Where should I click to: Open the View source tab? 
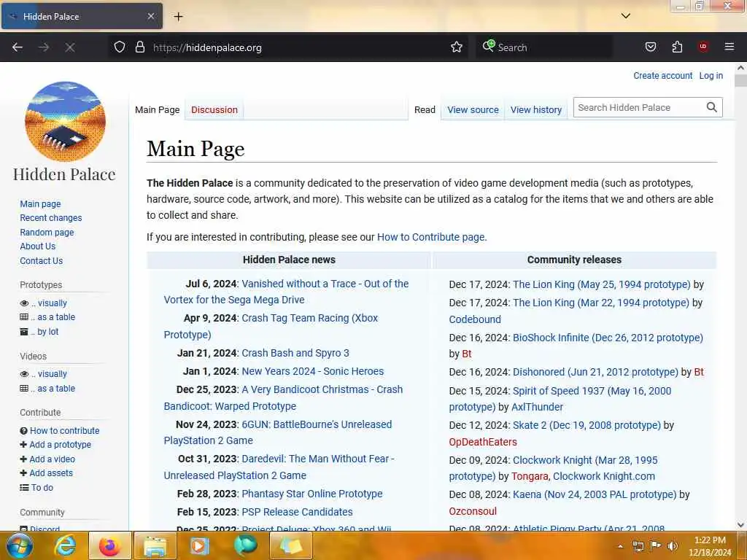pyautogui.click(x=473, y=109)
